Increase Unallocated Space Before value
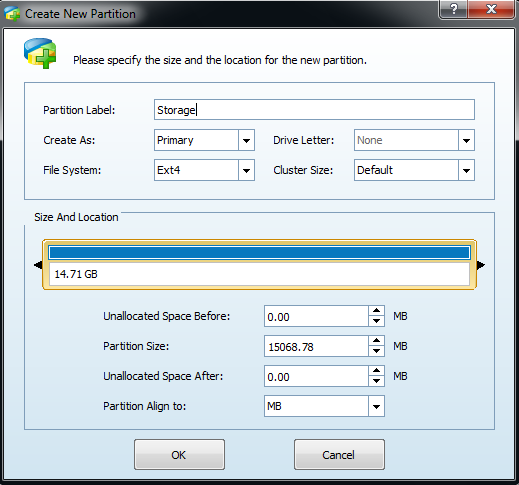The width and height of the screenshot is (519, 485). 376,311
